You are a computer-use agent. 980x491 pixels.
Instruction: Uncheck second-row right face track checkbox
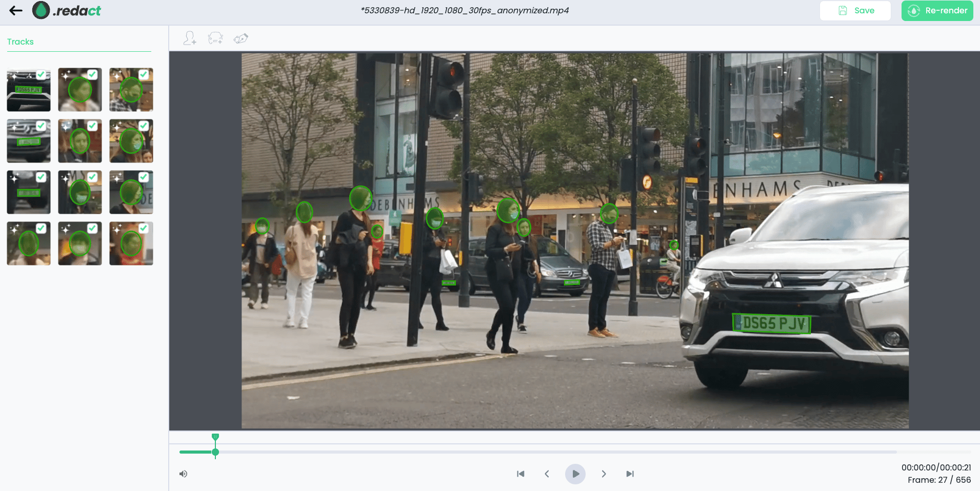click(x=144, y=126)
